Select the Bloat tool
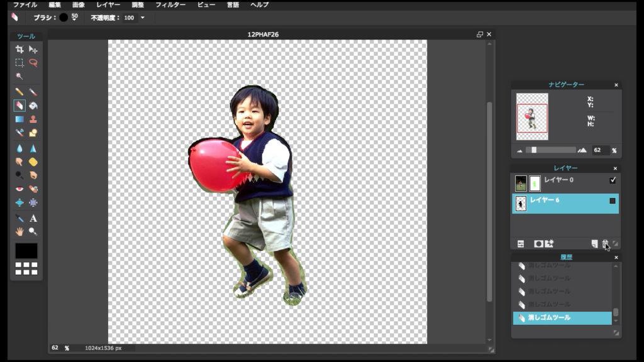644x362 pixels. pos(19,202)
